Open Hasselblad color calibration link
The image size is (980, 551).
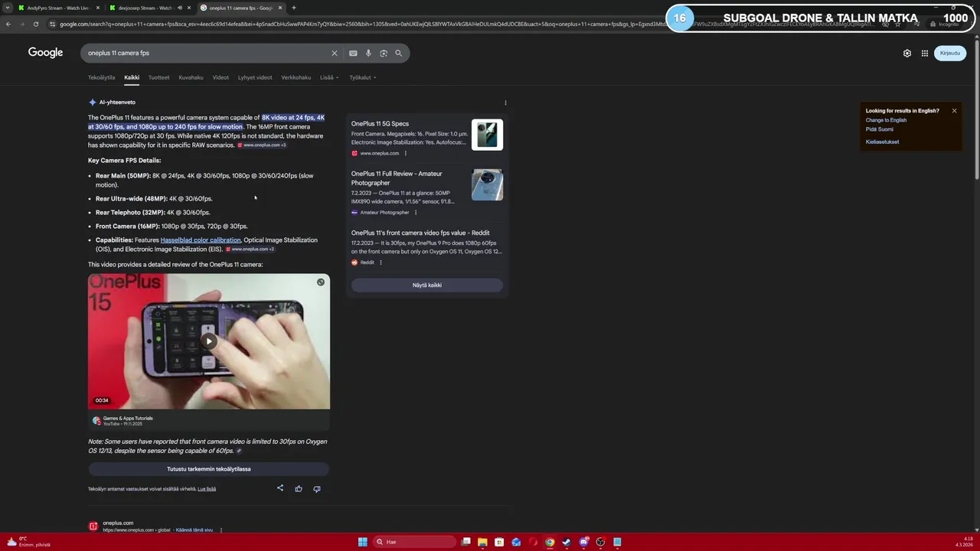pos(201,240)
